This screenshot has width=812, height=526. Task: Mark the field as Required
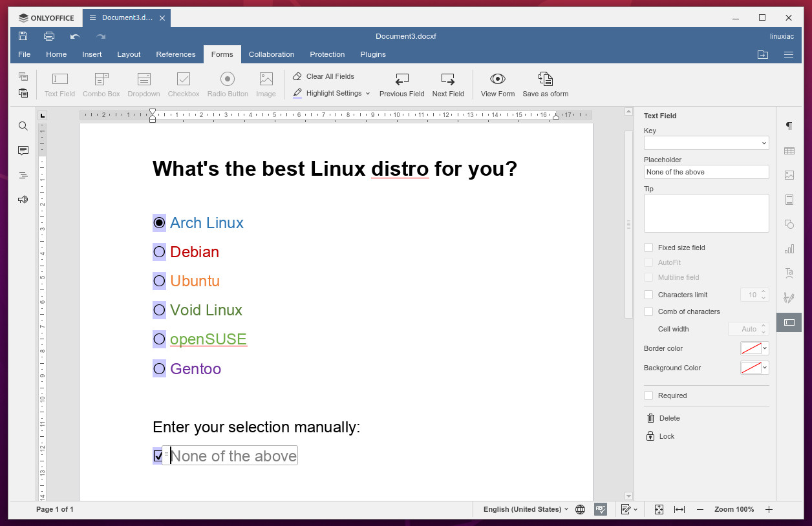pos(648,395)
